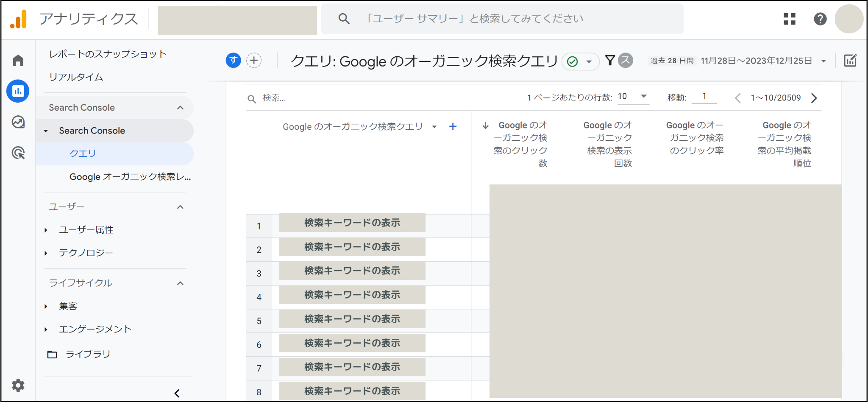Collapse the Search Console collection chevron
868x402 pixels.
(180, 108)
